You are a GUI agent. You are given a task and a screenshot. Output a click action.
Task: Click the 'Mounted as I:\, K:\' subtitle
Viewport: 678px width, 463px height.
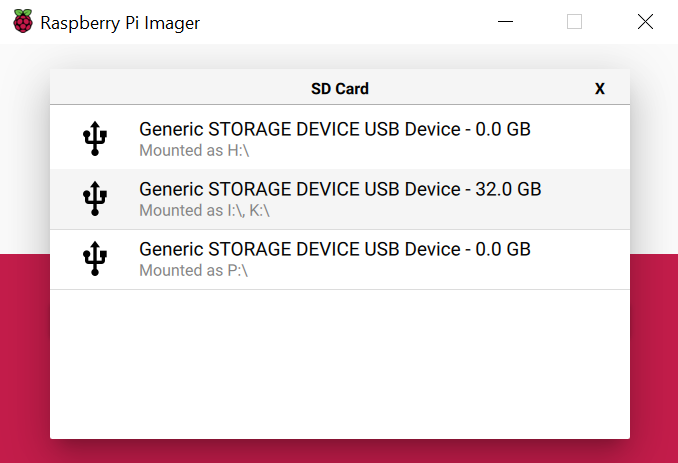pos(204,211)
